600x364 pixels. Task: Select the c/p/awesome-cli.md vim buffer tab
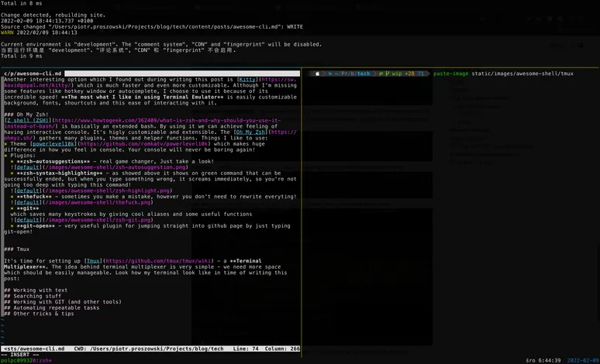33,74
